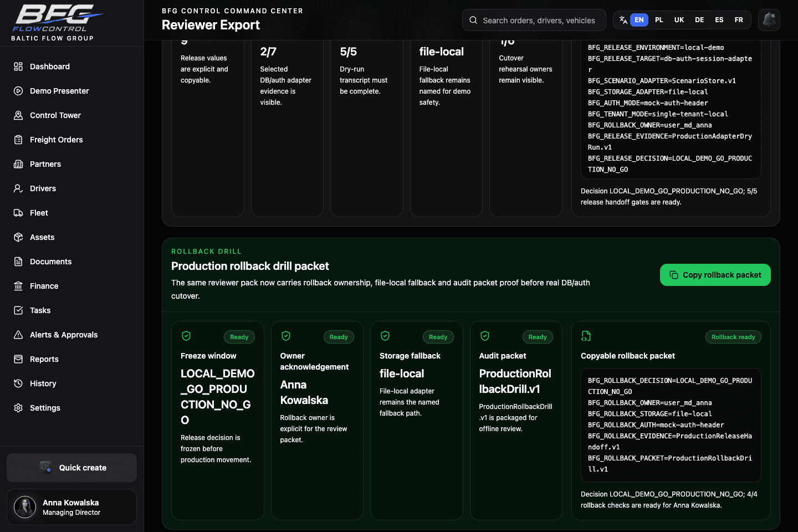The height and width of the screenshot is (532, 798).
Task: Open Demo Presenter page
Action: 71,91
